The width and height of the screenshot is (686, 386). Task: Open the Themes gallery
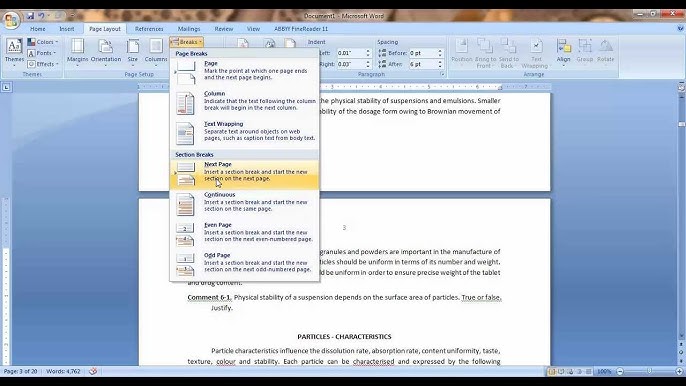(x=14, y=53)
